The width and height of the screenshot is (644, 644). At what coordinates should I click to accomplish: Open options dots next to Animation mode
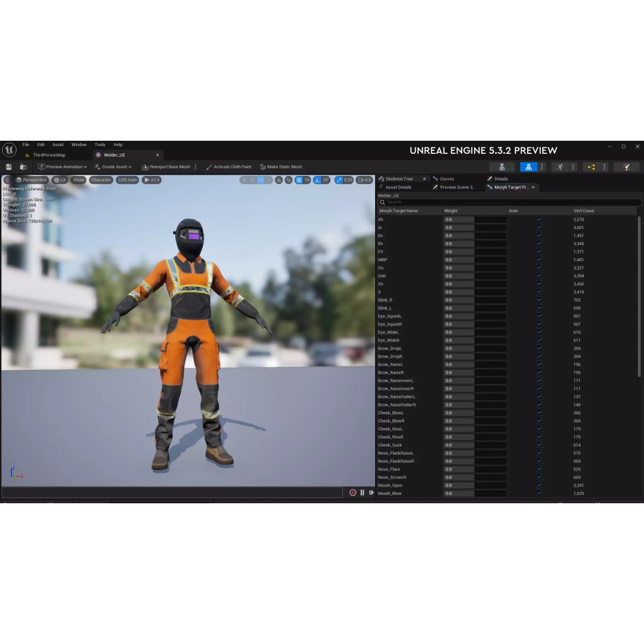click(x=573, y=167)
